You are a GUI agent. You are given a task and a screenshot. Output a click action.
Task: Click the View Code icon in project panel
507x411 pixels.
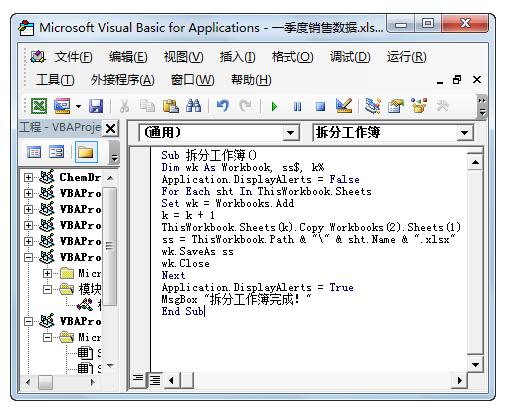coord(34,152)
